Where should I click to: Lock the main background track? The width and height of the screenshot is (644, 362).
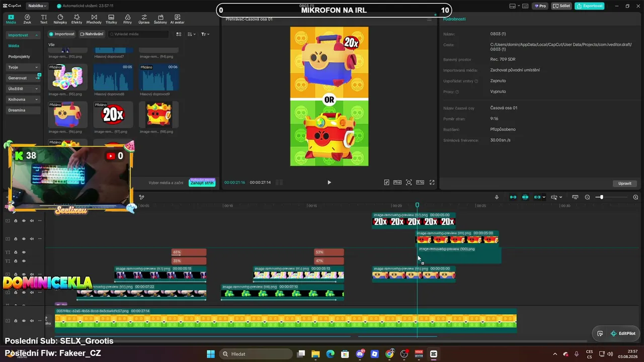16,320
